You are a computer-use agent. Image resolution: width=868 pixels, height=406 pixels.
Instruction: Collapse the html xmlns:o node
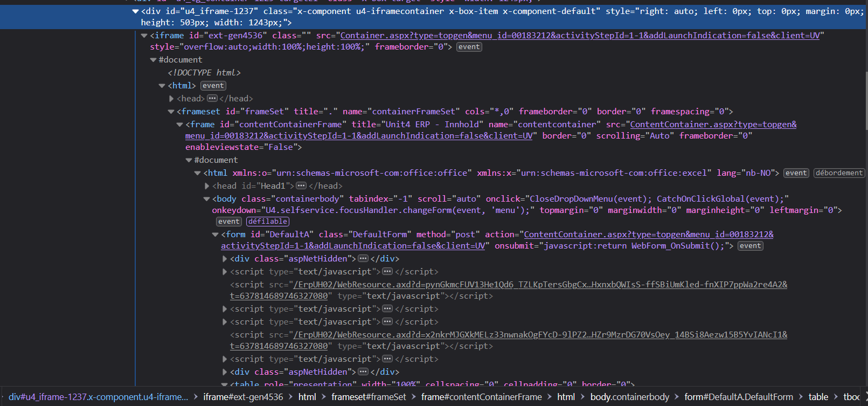tap(197, 173)
